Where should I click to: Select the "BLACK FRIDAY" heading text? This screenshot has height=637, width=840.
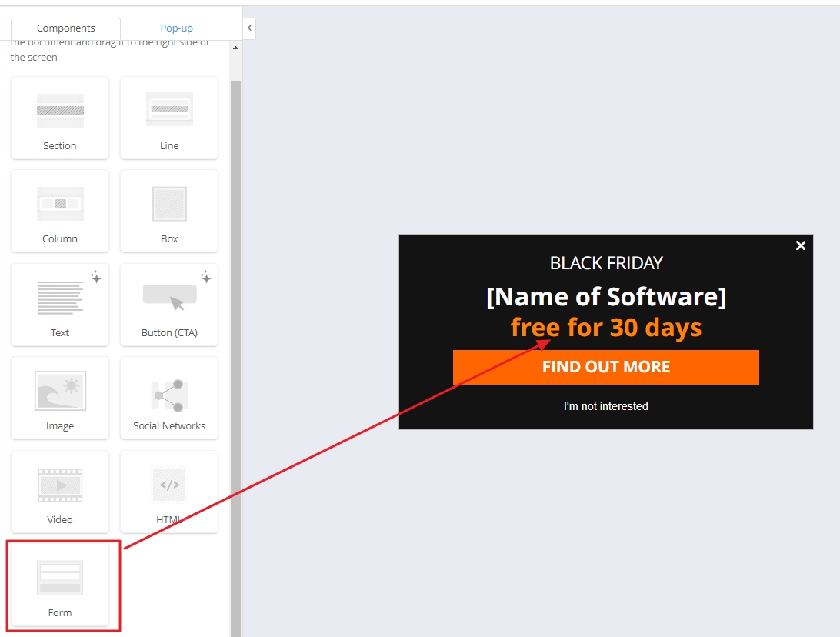(x=606, y=263)
